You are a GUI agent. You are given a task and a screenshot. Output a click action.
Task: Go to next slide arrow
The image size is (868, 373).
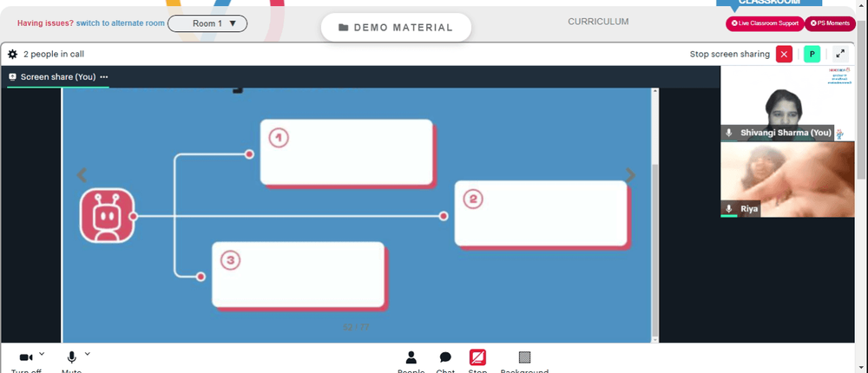630,175
